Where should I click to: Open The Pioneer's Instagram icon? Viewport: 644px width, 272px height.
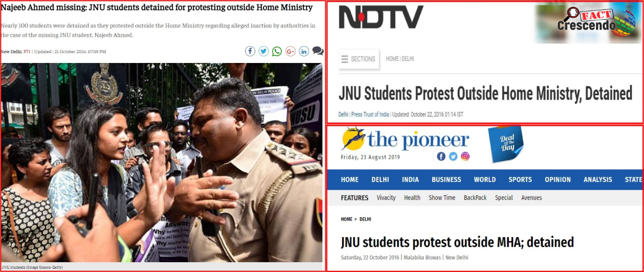tap(465, 156)
